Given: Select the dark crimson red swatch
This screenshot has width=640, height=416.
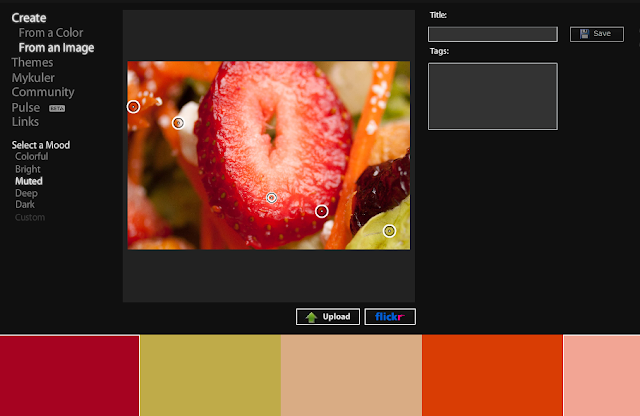Looking at the screenshot, I should point(70,376).
